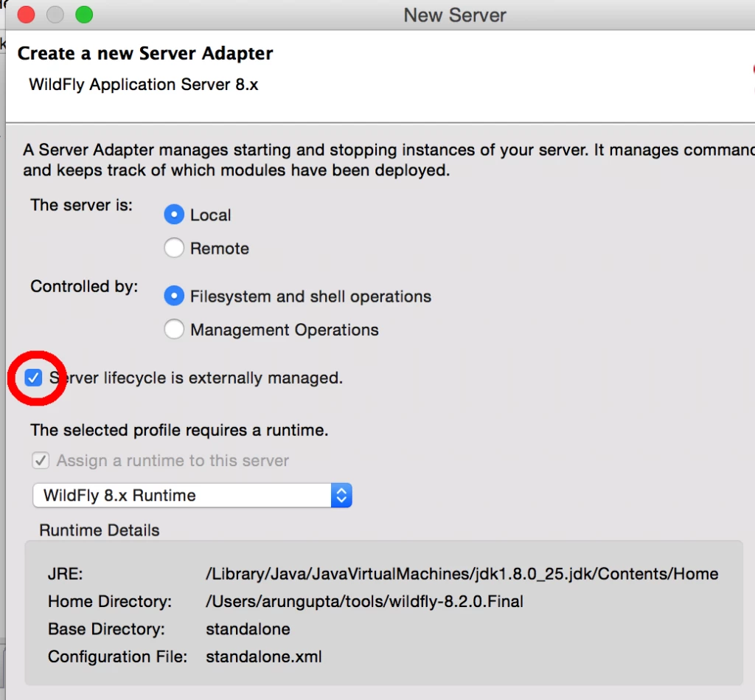The image size is (755, 700).
Task: Click 'The selected profile requires a runtime.' text
Action: coord(179,430)
